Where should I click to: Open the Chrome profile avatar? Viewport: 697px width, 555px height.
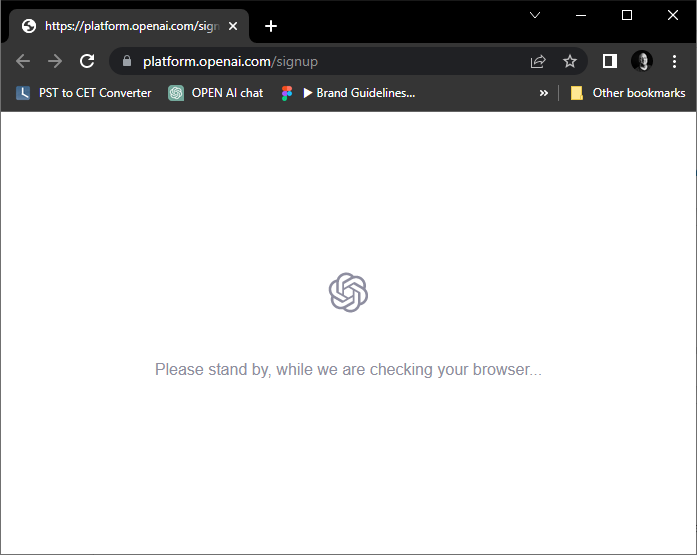642,61
